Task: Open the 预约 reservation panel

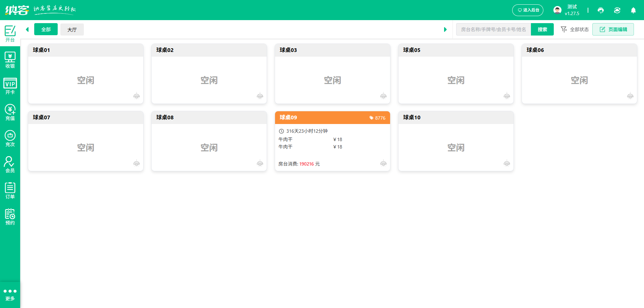Action: tap(10, 215)
